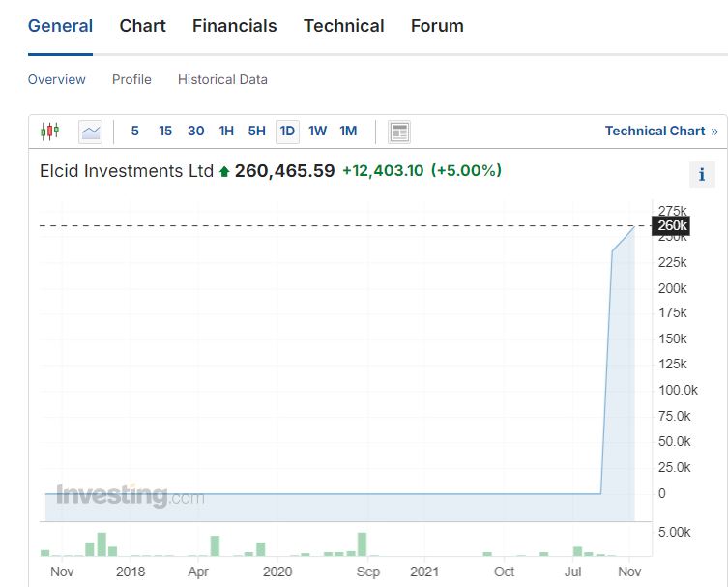Viewport: 728px width, 587px height.
Task: Click the 25.0k axis label
Action: coord(674,467)
